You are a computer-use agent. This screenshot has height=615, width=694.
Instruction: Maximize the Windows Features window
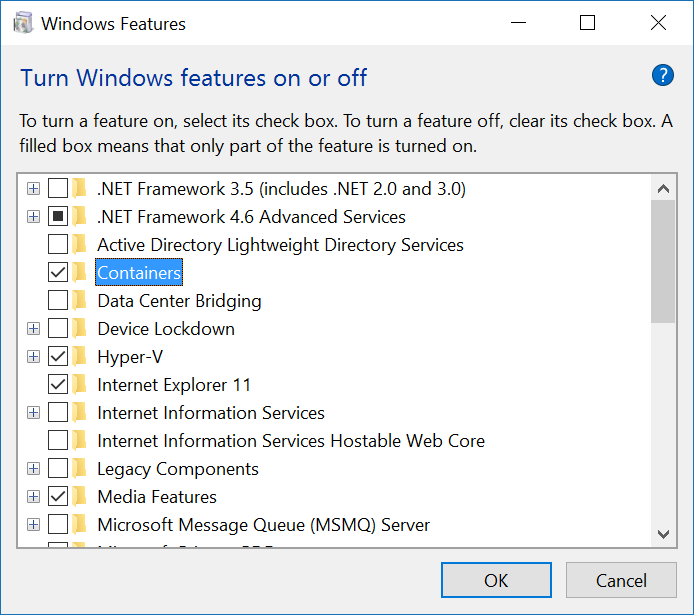(x=587, y=23)
